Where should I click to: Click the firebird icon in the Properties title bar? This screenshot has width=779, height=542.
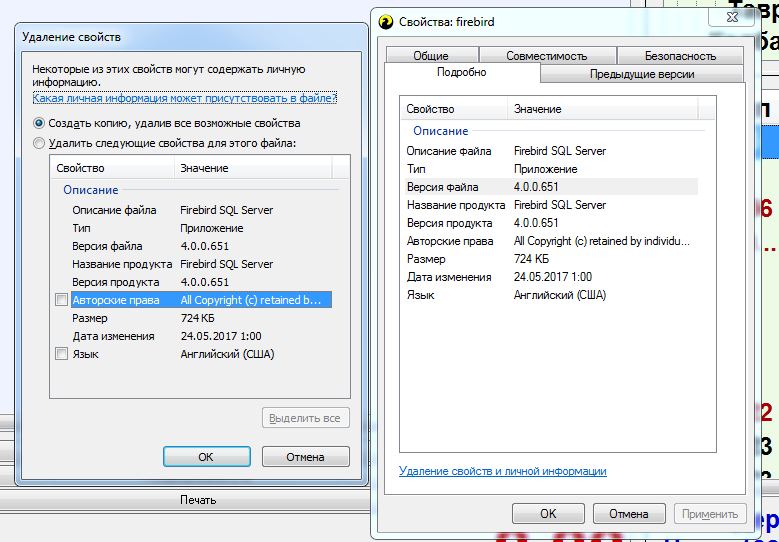pyautogui.click(x=386, y=22)
